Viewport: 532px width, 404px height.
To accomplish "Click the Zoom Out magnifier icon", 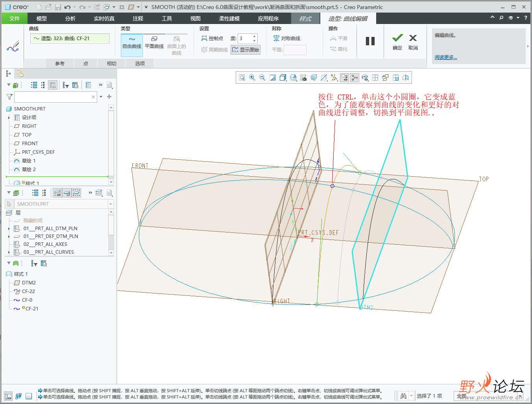I will pyautogui.click(x=262, y=77).
